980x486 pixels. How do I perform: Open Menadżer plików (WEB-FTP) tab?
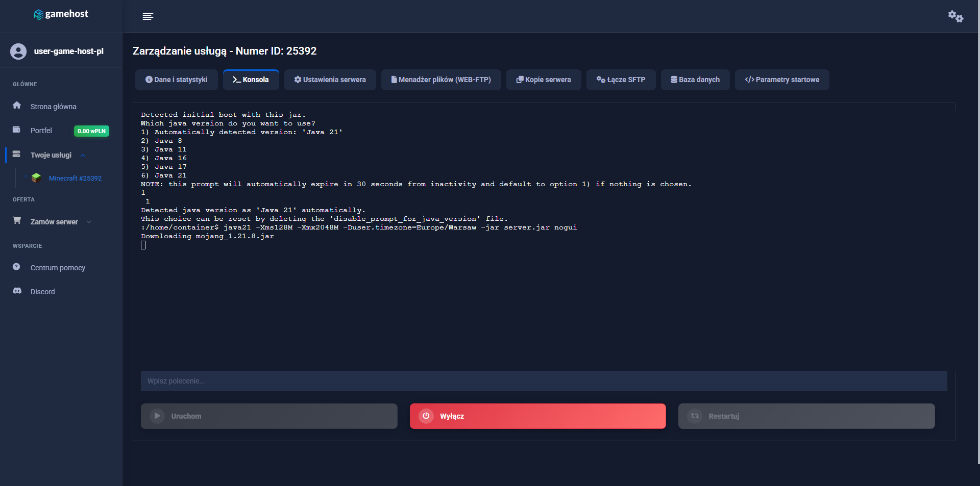point(441,80)
